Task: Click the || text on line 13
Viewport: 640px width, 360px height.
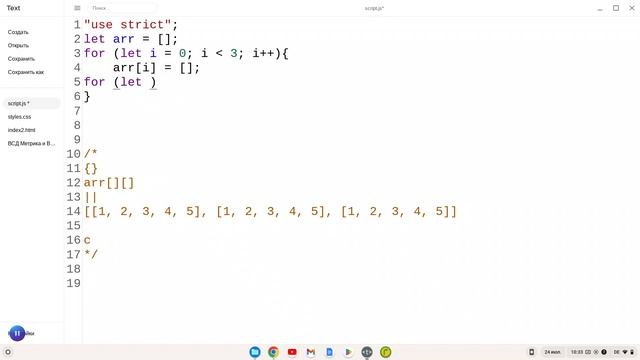Action: click(x=91, y=197)
